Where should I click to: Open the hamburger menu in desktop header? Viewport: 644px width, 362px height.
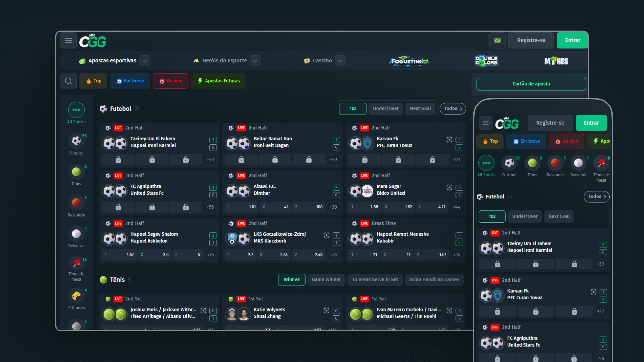68,40
